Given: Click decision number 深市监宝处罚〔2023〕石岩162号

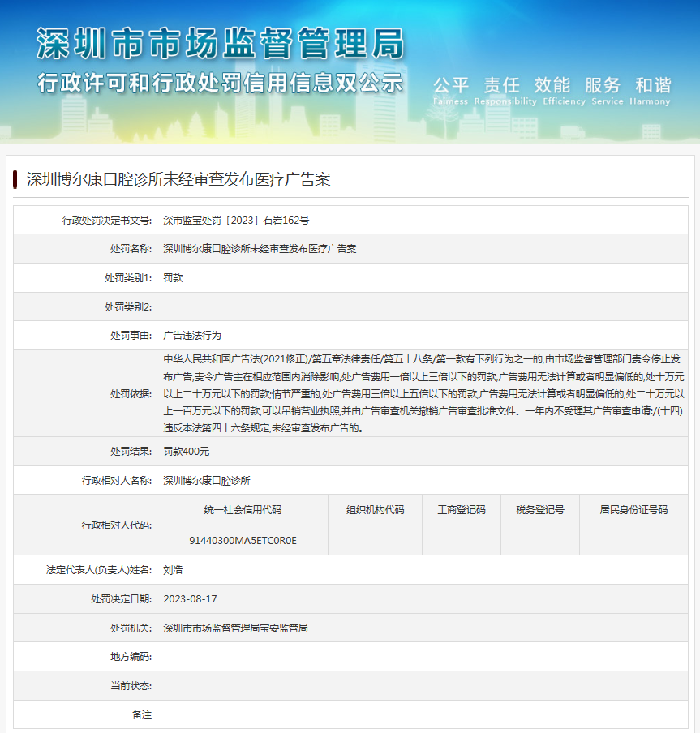Looking at the screenshot, I should coord(235,220).
